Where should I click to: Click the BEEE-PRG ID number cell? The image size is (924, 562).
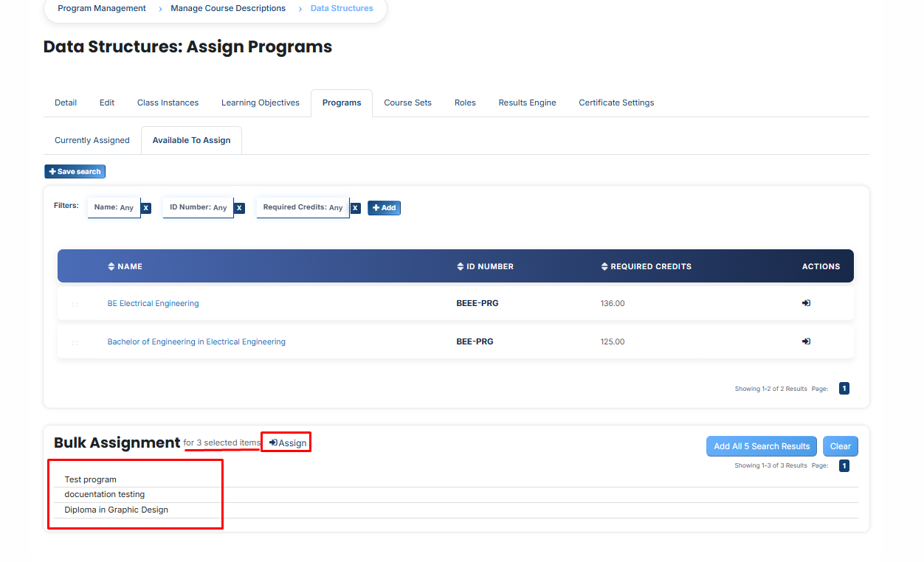pos(477,303)
